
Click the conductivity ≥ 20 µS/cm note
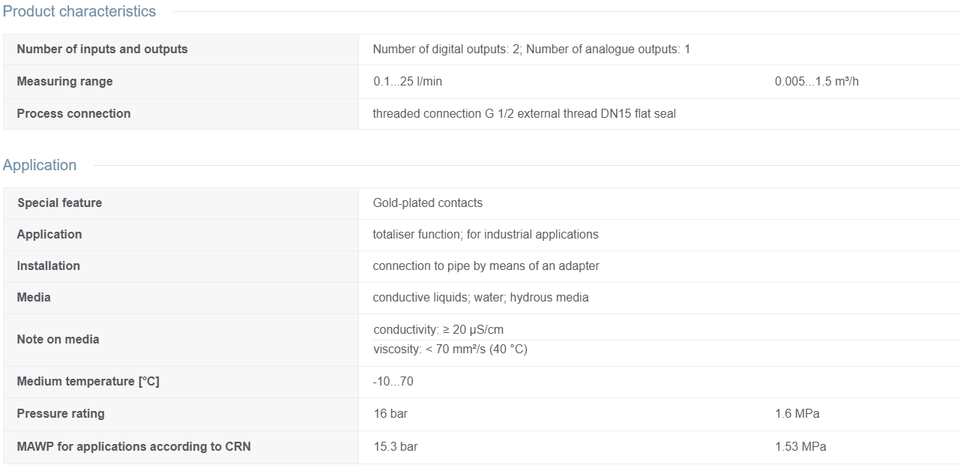point(438,330)
